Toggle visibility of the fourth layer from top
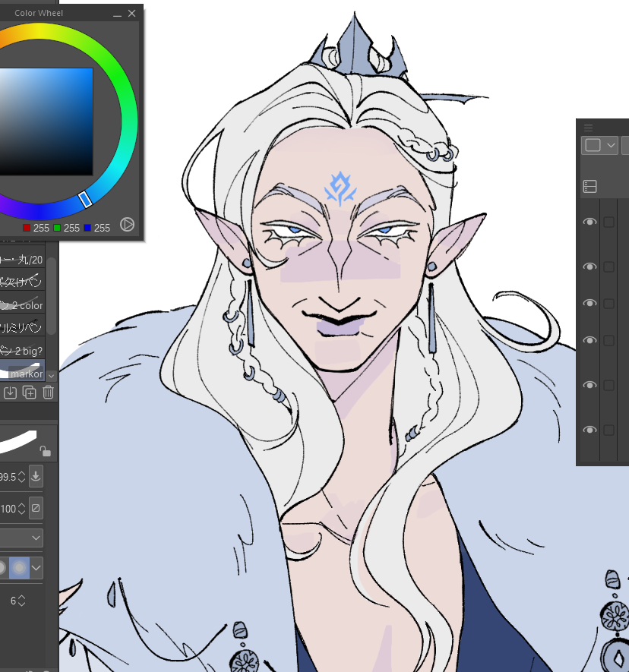Viewport: 629px width, 672px height. (x=590, y=340)
